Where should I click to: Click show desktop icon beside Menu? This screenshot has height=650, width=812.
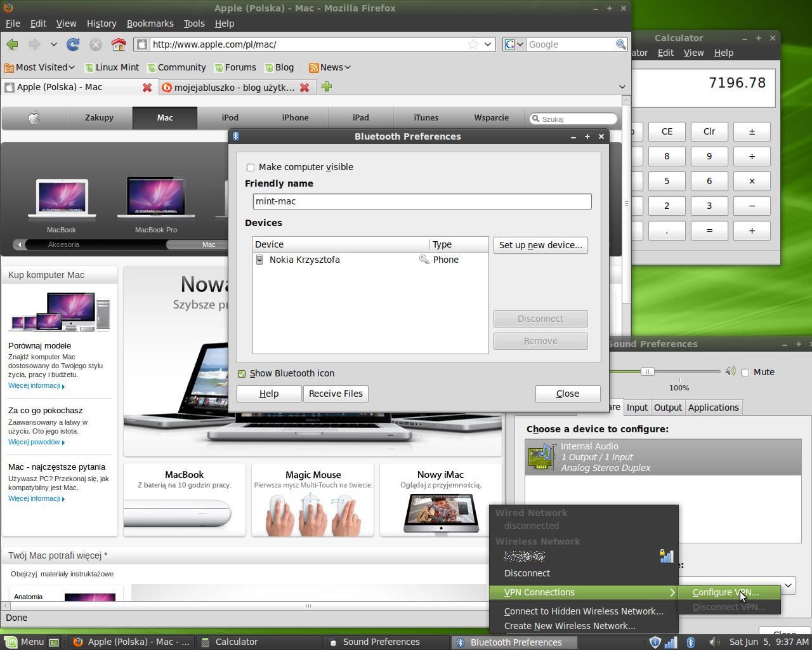pyautogui.click(x=55, y=642)
